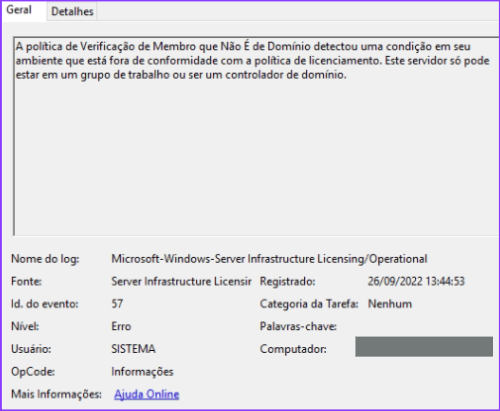Viewport: 500px width, 411px height.
Task: Select the Registrado date 26/09/2022 13:44:53
Action: [416, 282]
